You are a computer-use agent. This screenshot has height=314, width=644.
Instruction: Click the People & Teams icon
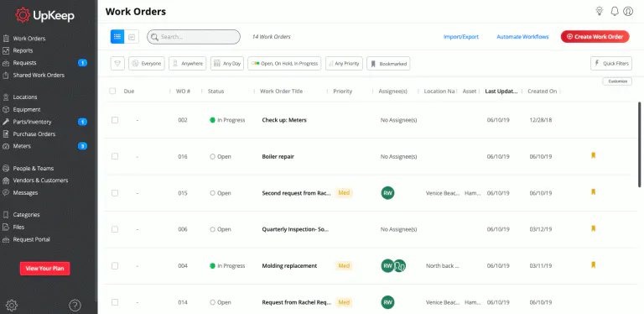6,168
